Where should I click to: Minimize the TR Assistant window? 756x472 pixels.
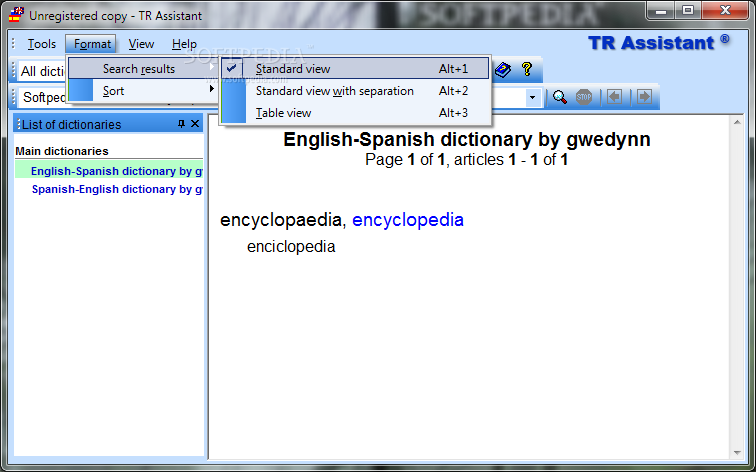tap(661, 11)
